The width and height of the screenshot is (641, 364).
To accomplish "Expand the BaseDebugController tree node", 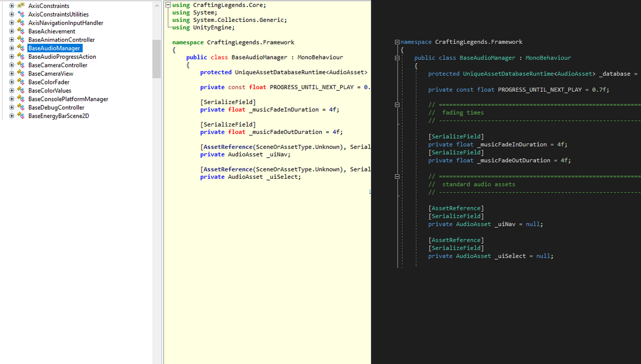I will pos(12,107).
